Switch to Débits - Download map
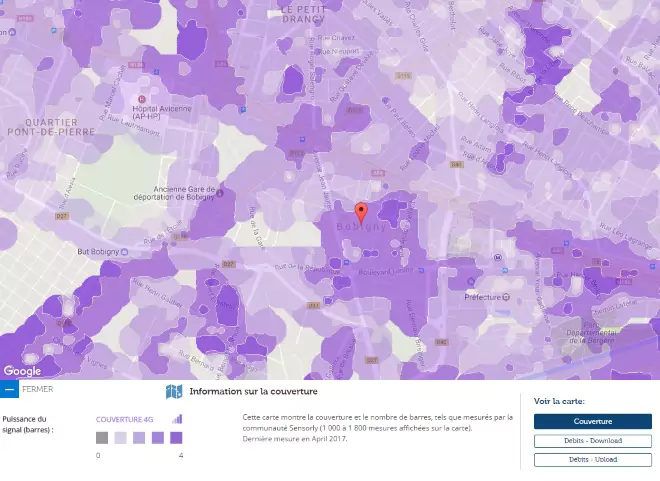The height and width of the screenshot is (481, 660). click(592, 441)
